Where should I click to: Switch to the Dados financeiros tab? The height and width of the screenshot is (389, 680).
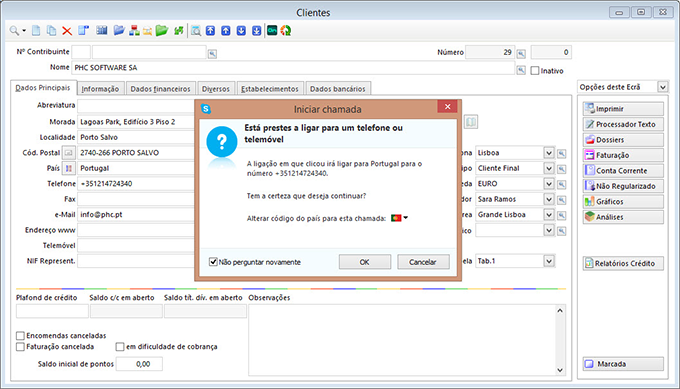[x=160, y=88]
